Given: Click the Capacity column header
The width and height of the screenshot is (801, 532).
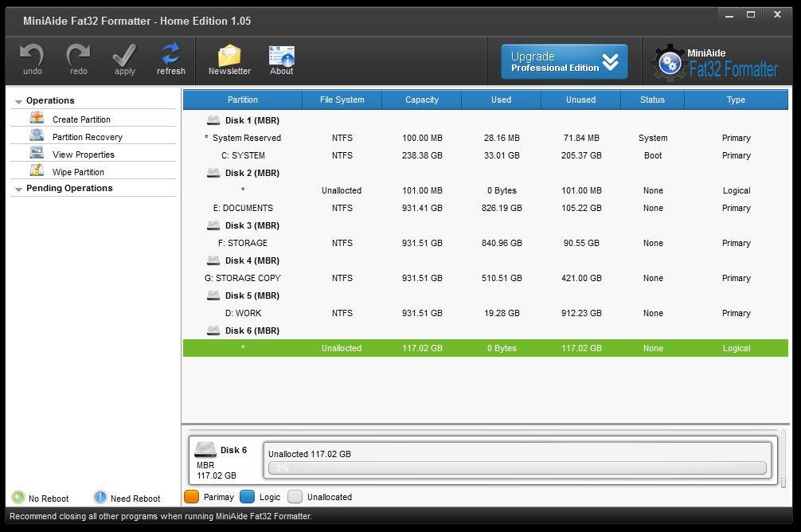Looking at the screenshot, I should coord(422,100).
